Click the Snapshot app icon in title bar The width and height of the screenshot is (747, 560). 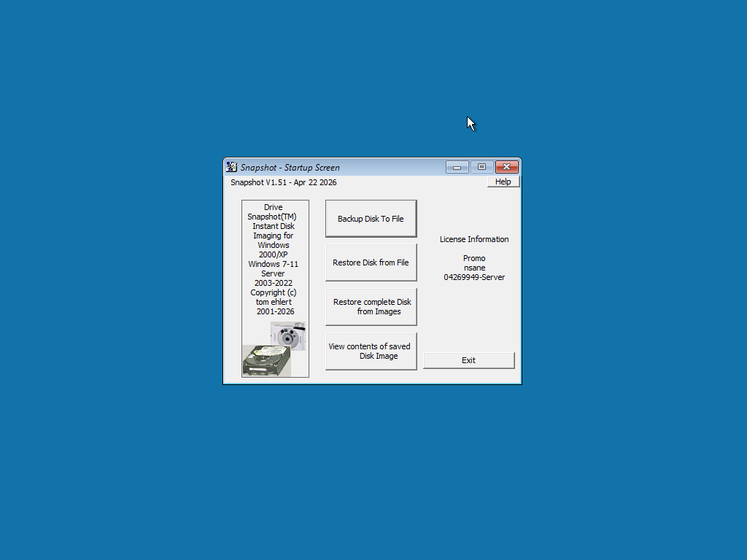(x=231, y=167)
